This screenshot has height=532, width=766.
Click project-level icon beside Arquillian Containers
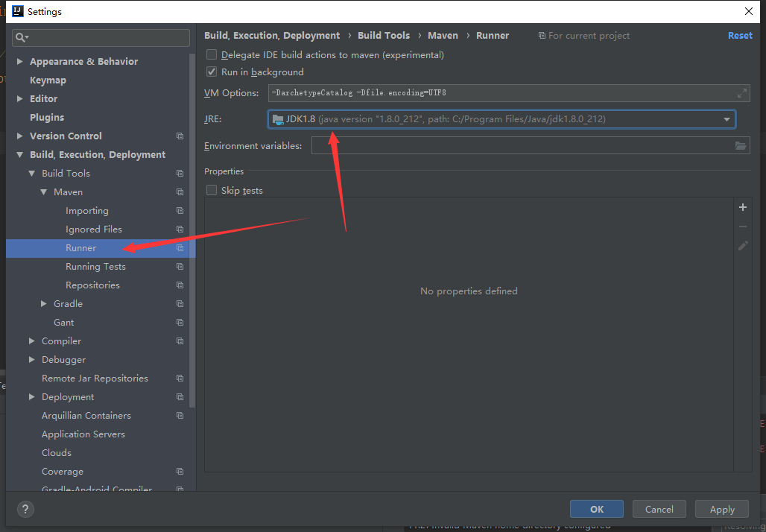pos(180,415)
